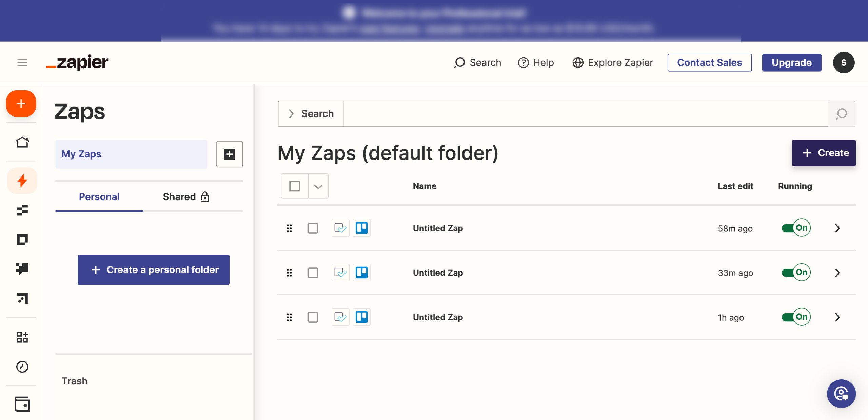
Task: Open the Zap History clock icon
Action: click(x=22, y=366)
